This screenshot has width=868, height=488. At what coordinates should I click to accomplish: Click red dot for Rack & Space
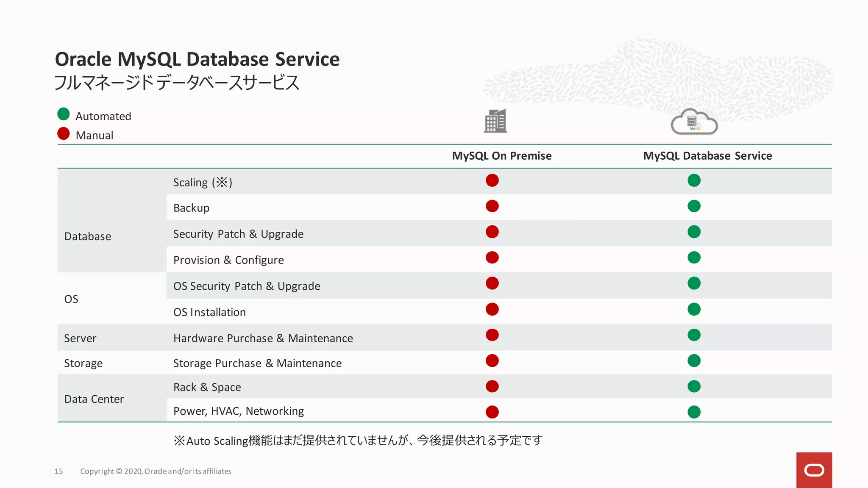(x=492, y=386)
